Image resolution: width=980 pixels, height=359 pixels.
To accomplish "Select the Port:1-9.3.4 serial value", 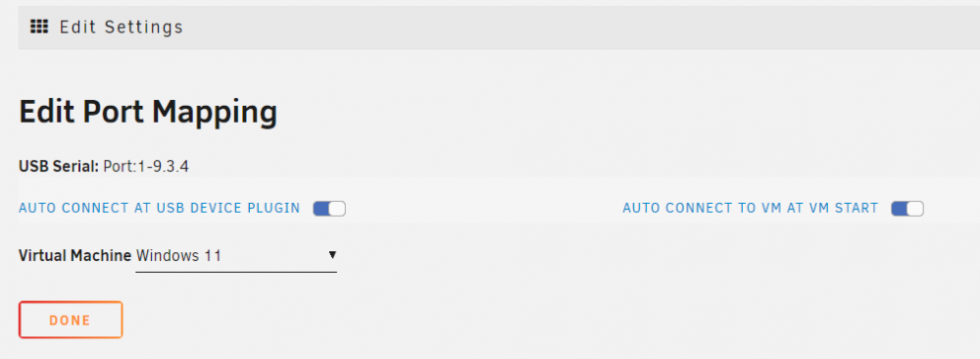I will pyautogui.click(x=146, y=167).
